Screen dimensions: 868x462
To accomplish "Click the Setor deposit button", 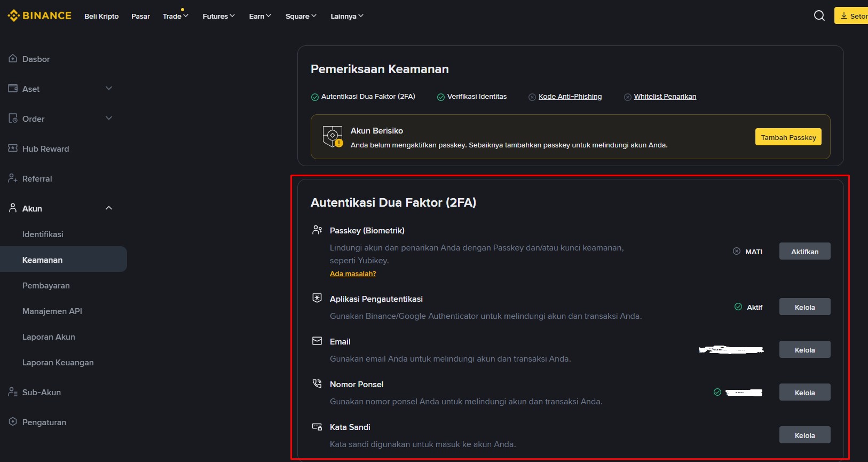I will pyautogui.click(x=851, y=15).
